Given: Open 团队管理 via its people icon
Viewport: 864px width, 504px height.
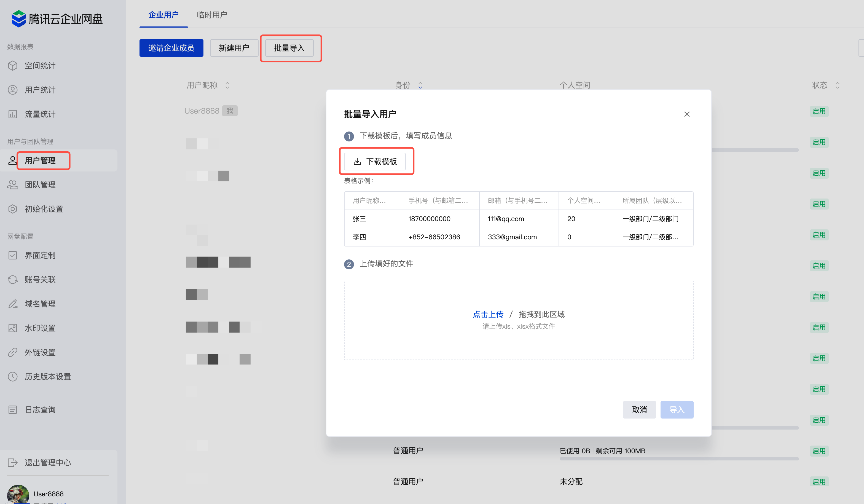Looking at the screenshot, I should [x=13, y=185].
